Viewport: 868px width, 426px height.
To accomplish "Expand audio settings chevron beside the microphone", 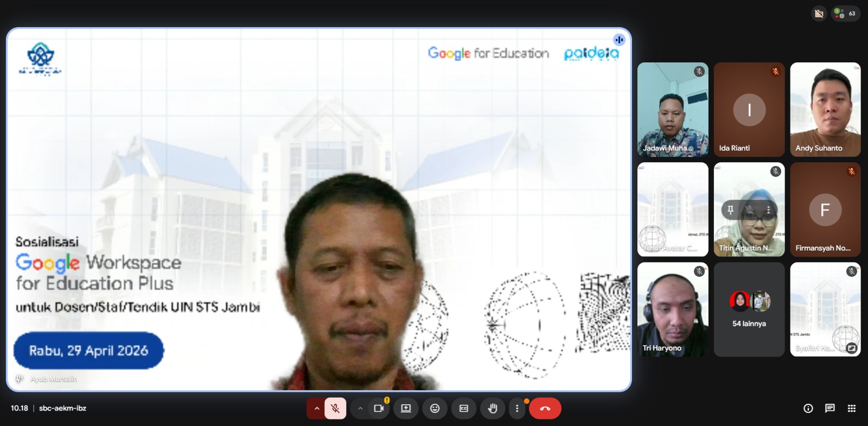I will point(316,409).
